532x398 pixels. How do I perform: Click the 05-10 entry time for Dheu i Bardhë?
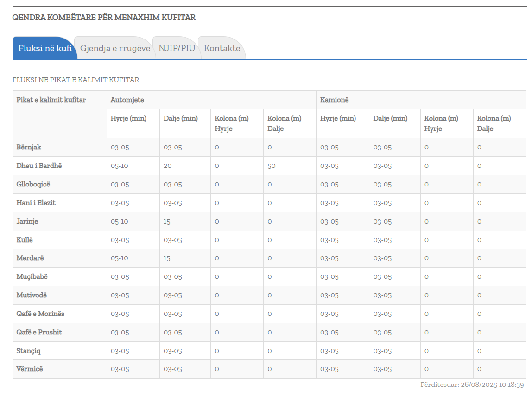(120, 166)
